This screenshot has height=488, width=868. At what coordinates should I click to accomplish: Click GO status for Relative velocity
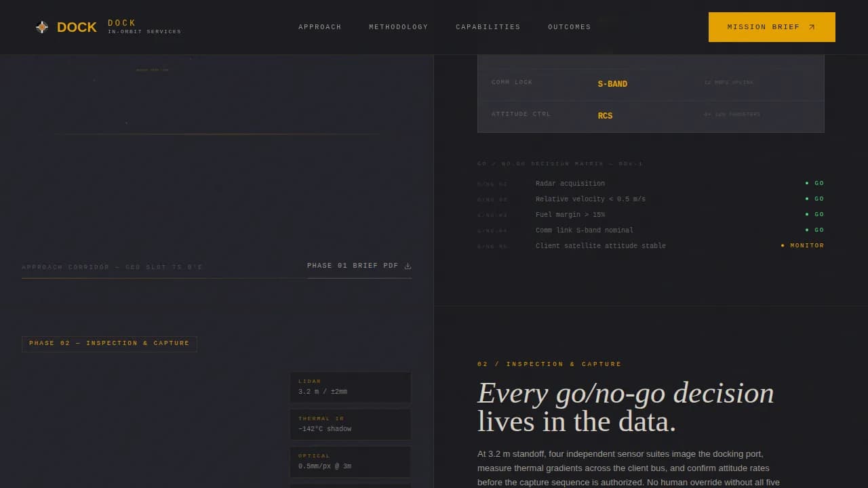(x=814, y=199)
